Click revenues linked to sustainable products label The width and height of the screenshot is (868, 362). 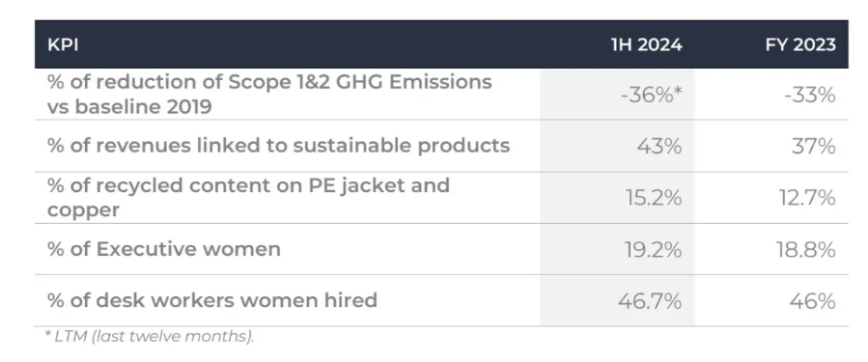pos(278,146)
